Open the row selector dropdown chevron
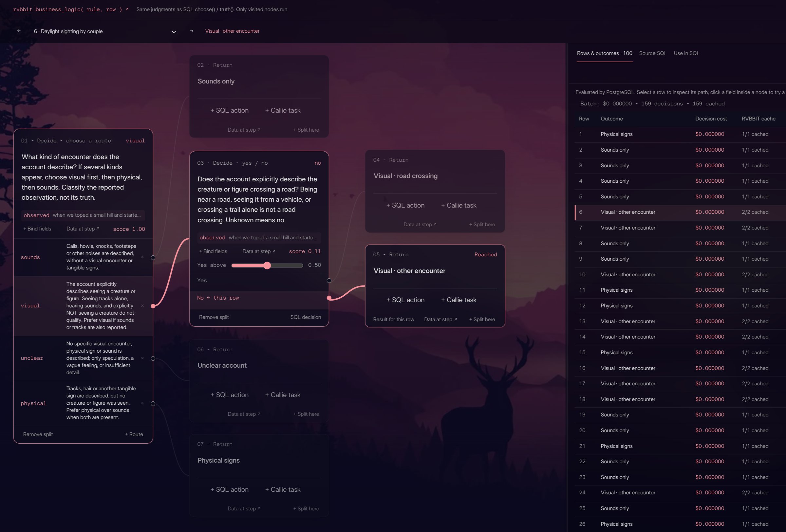 point(174,32)
